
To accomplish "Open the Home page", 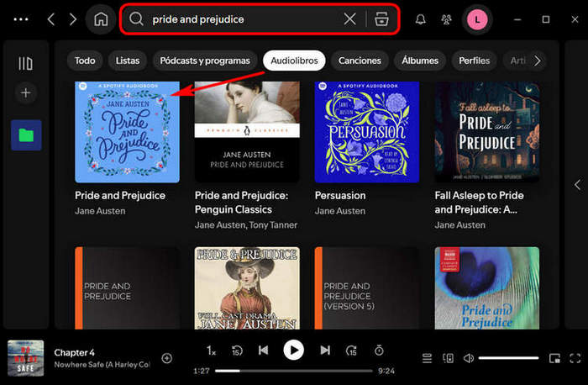I will click(101, 19).
